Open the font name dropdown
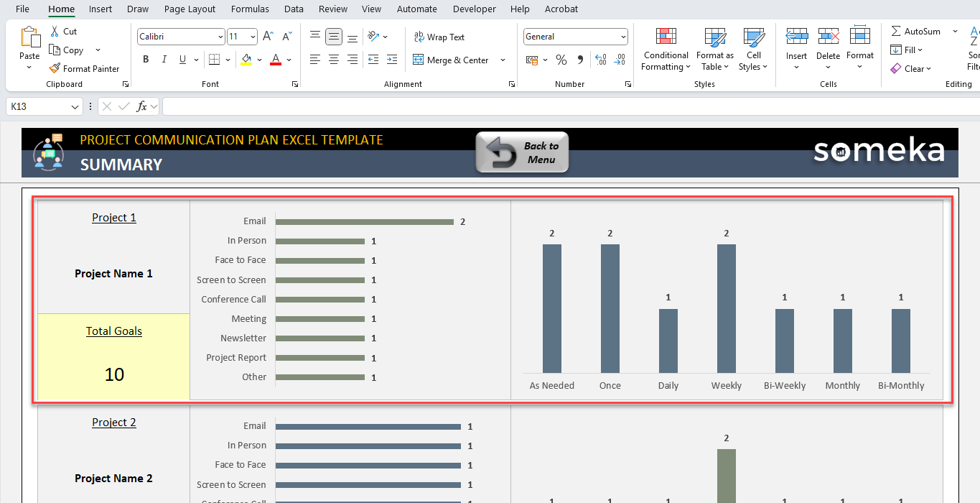The height and width of the screenshot is (503, 980). pos(220,36)
